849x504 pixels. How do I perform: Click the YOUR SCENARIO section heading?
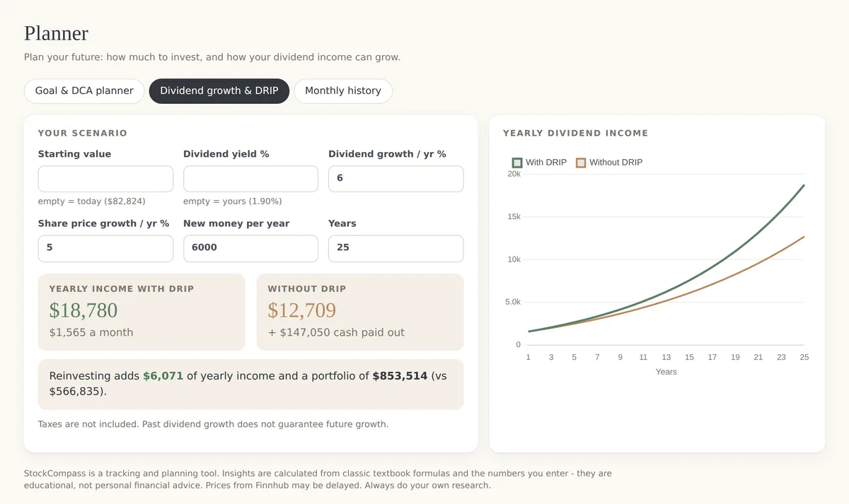pos(83,133)
